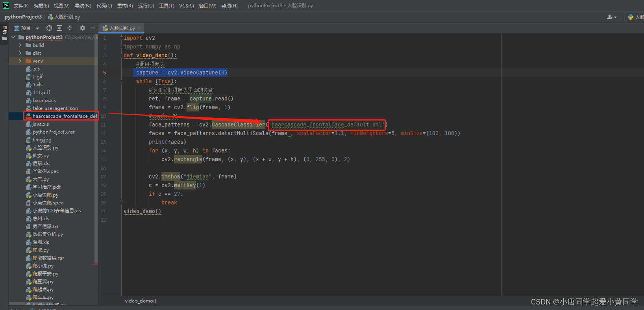The height and width of the screenshot is (310, 644).
Task: Select the 爬车车.py file
Action: point(53,297)
